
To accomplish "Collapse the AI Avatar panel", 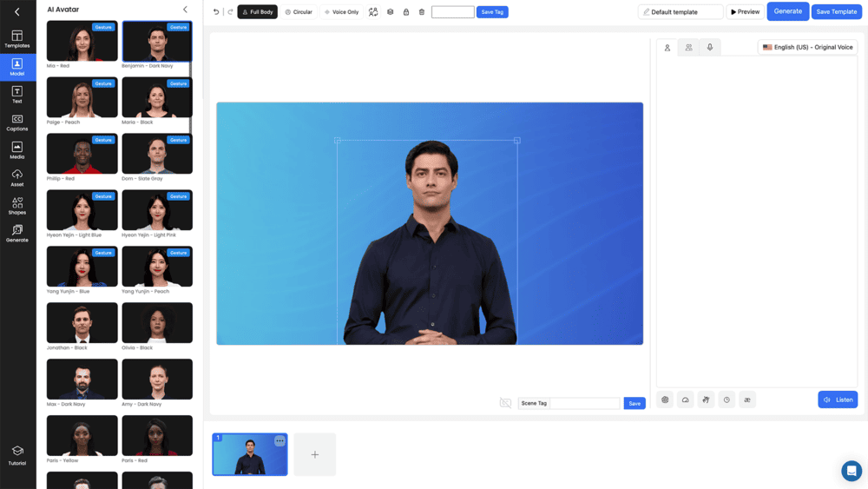I will [x=185, y=10].
